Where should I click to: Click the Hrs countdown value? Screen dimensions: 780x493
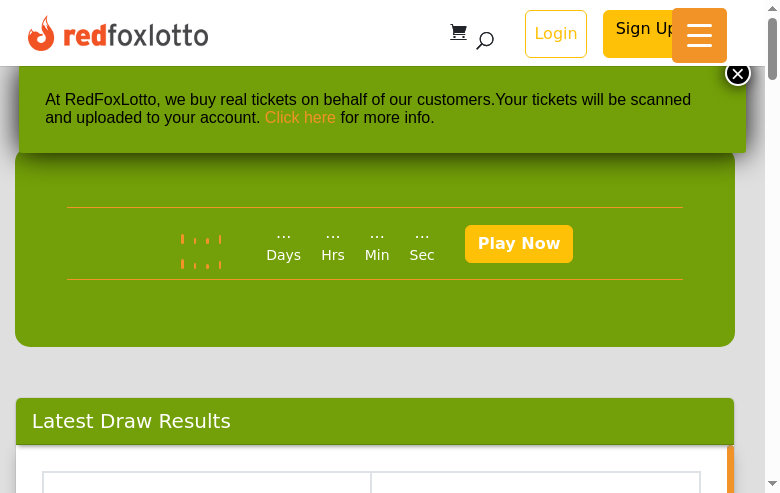[x=333, y=237]
